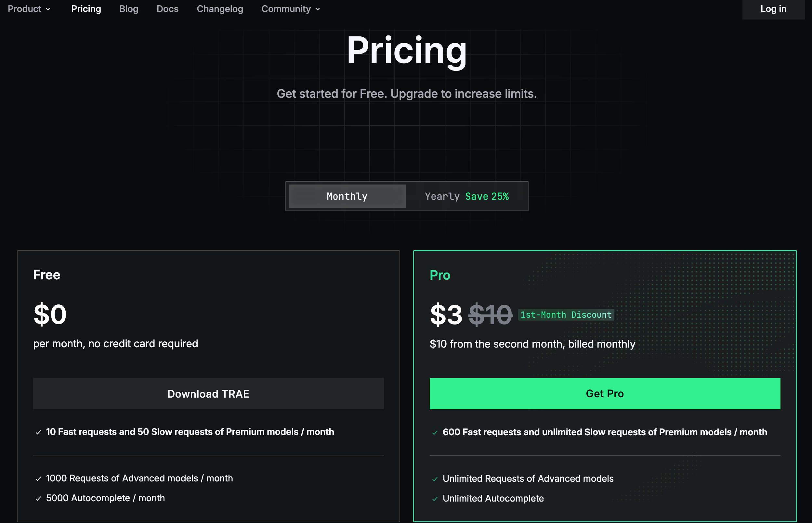Select Monthly billing option
Screen dimensions: 812x523
[347, 196]
